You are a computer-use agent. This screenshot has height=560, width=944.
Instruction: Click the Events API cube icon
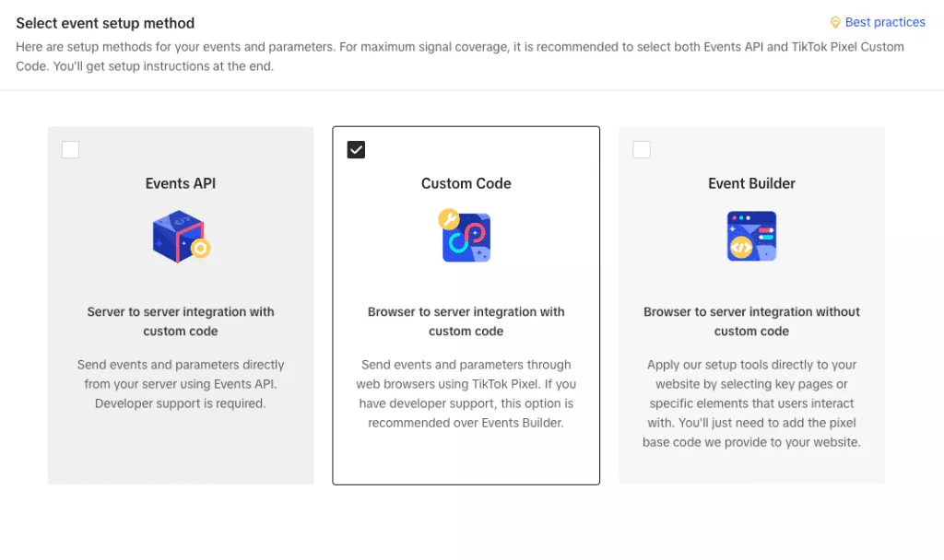pyautogui.click(x=181, y=237)
